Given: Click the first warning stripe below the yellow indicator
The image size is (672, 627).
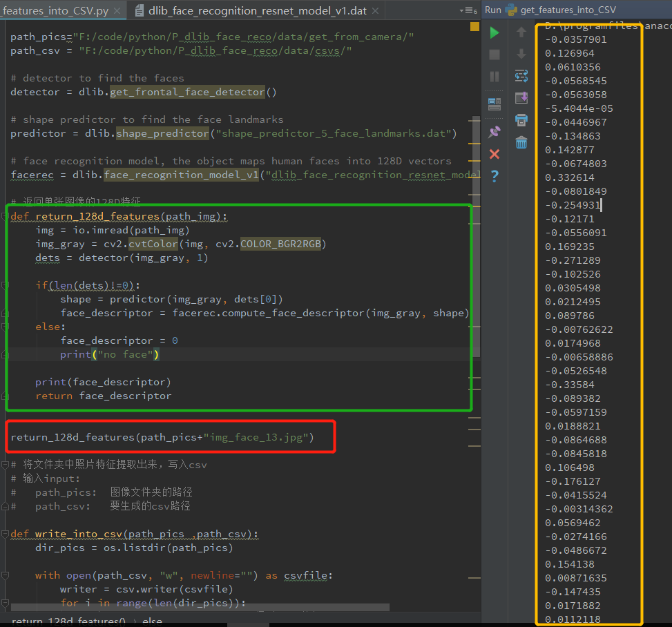Looking at the screenshot, I should click(474, 122).
